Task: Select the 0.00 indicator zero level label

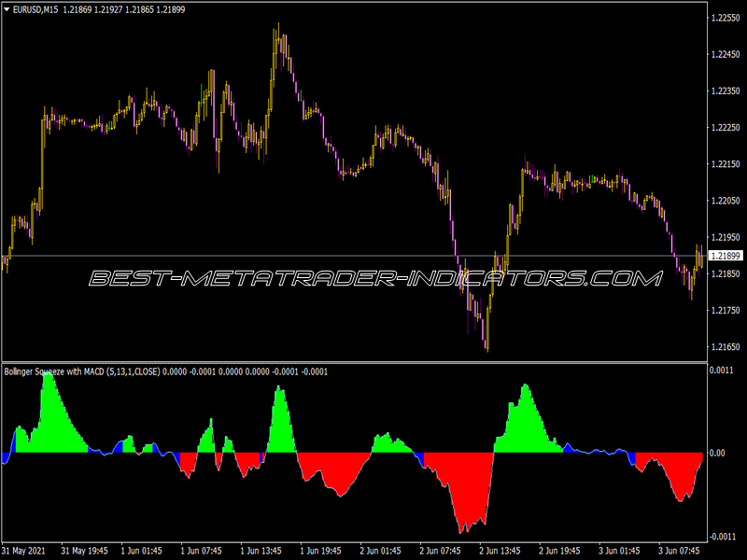Action: tap(717, 453)
